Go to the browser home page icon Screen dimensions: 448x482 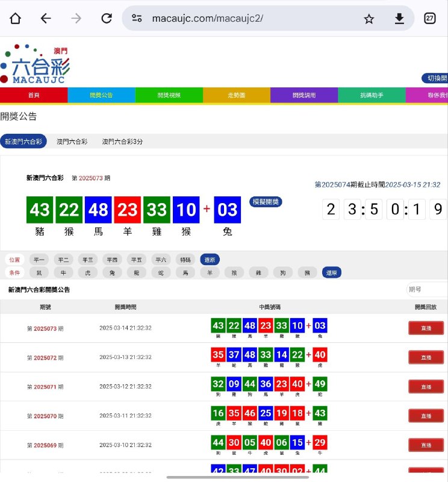pos(16,19)
